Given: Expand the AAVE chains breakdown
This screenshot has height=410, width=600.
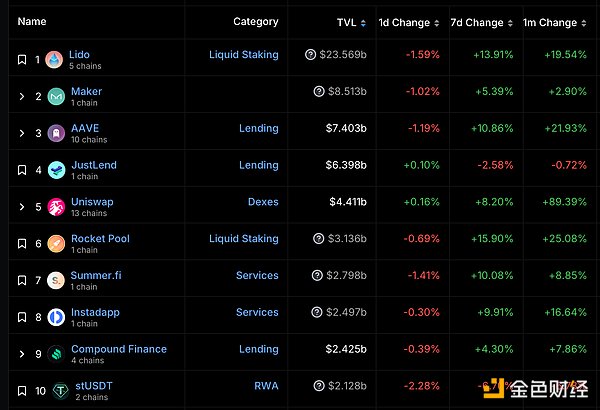Looking at the screenshot, I should (x=22, y=134).
